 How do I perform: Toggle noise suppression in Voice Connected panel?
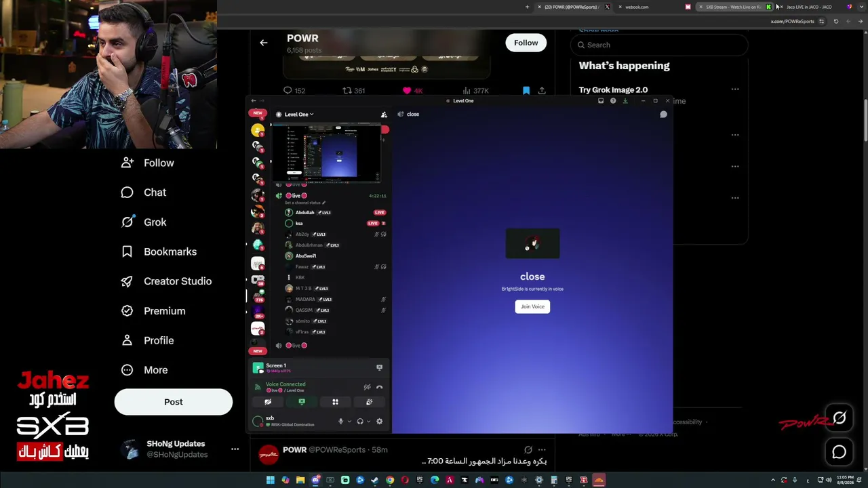pos(367,387)
